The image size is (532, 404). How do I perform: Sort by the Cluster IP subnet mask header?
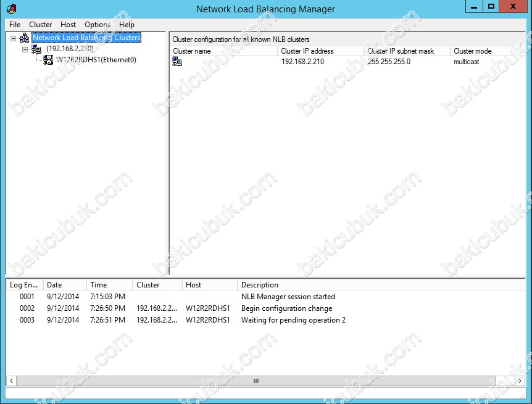[x=407, y=51]
